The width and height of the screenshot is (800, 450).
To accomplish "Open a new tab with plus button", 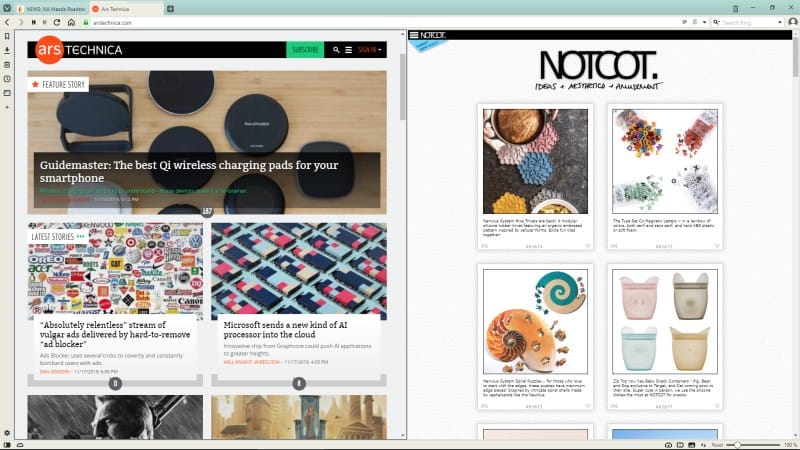I will coord(170,9).
